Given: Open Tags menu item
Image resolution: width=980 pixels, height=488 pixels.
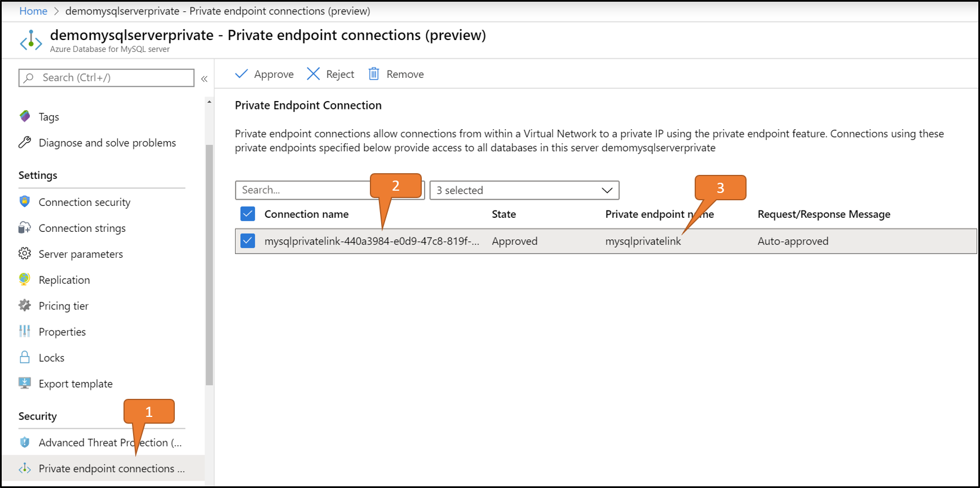Looking at the screenshot, I should 49,117.
